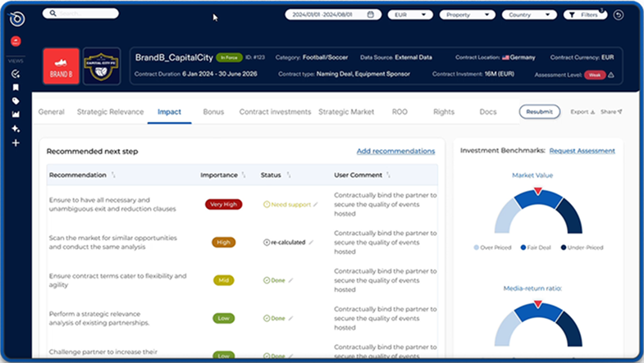This screenshot has height=363, width=644.
Task: Click the reset icon beside Filters
Action: pyautogui.click(x=618, y=15)
